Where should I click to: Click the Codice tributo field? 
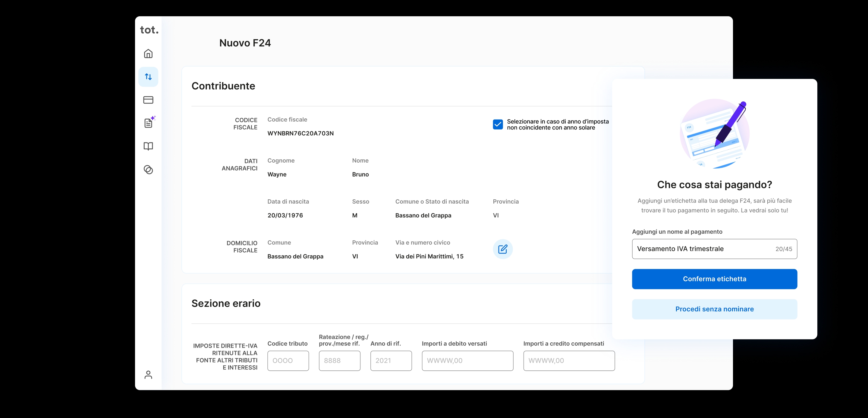(x=288, y=360)
